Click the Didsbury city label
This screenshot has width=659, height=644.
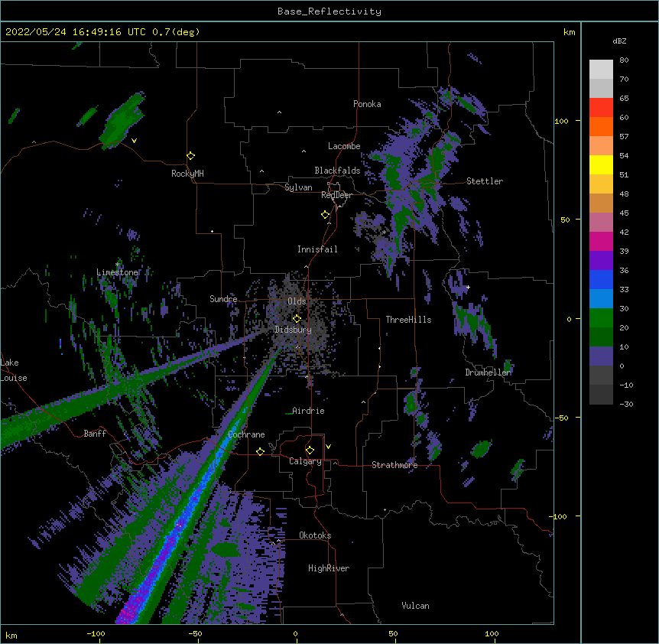pyautogui.click(x=293, y=330)
